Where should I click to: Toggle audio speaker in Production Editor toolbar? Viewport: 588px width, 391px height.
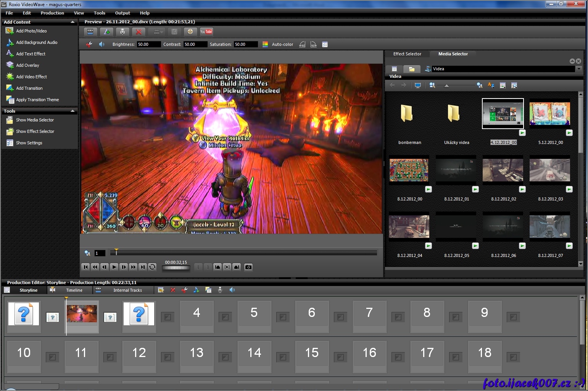(232, 290)
